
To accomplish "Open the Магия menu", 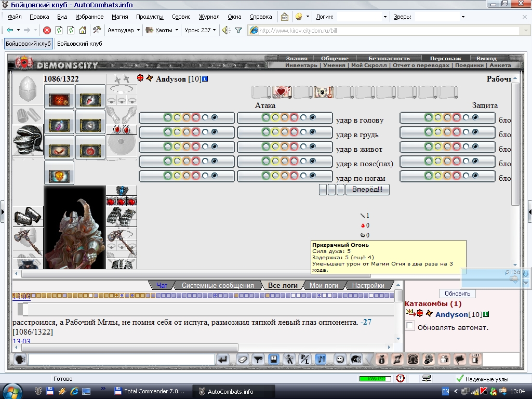I will click(120, 17).
